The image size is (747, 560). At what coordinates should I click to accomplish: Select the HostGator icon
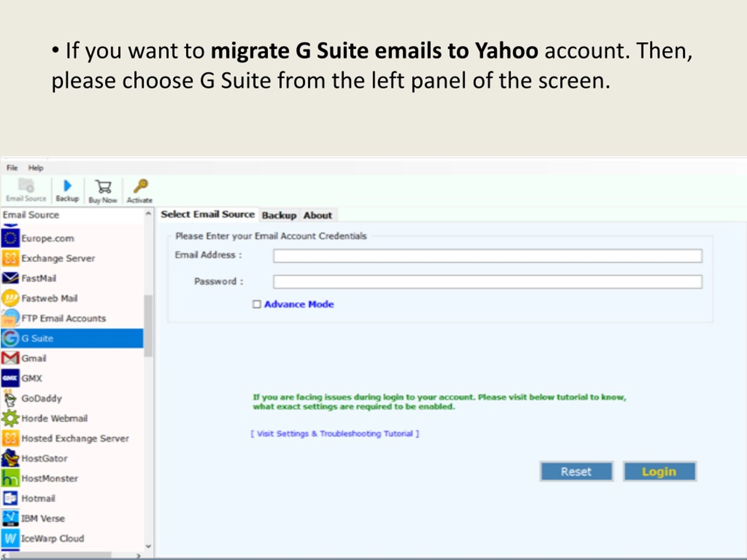pos(10,458)
